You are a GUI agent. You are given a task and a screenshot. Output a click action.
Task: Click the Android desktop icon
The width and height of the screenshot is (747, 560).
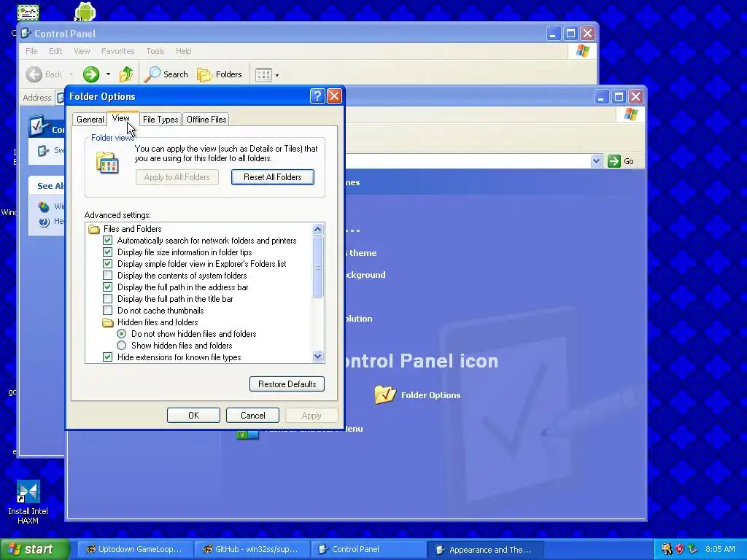[x=85, y=12]
